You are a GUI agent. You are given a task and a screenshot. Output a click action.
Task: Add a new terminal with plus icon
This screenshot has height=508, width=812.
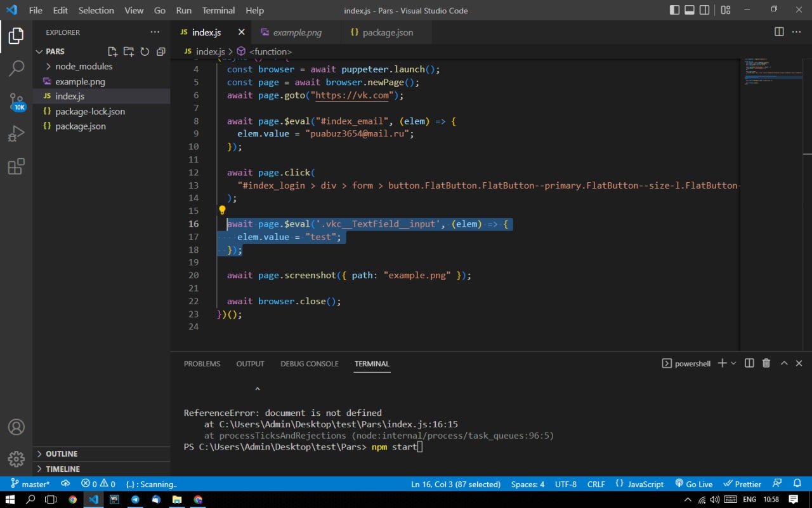(x=722, y=363)
